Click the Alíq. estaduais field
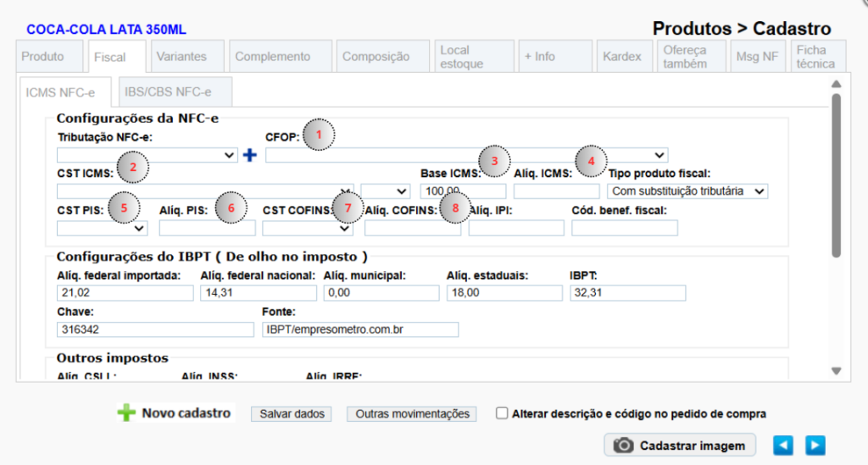The height and width of the screenshot is (465, 868). click(504, 293)
